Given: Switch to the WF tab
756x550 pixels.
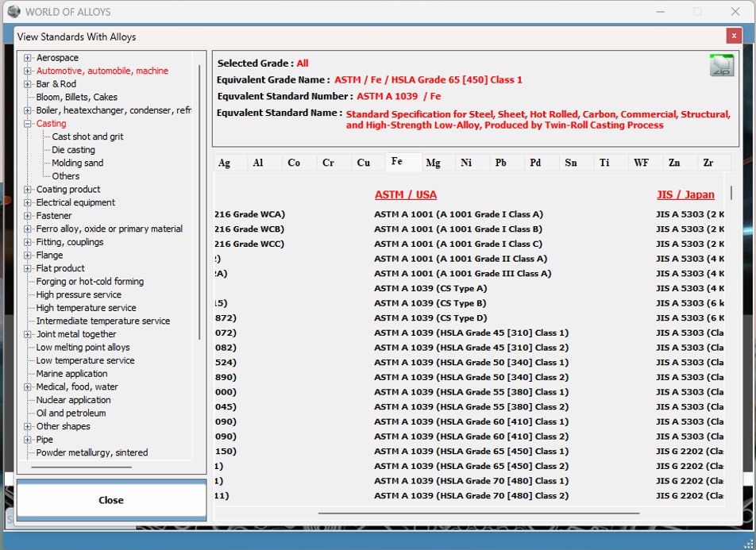Looking at the screenshot, I should [x=646, y=163].
